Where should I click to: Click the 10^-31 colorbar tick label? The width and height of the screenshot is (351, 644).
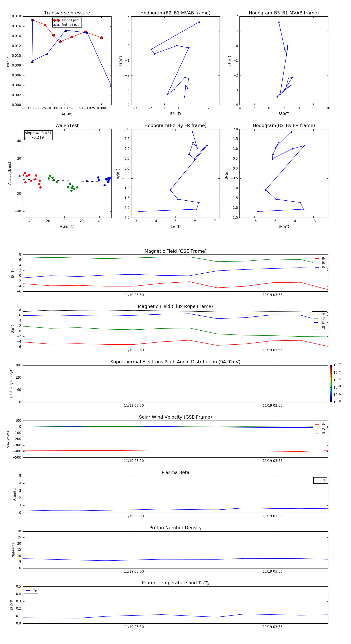[338, 402]
